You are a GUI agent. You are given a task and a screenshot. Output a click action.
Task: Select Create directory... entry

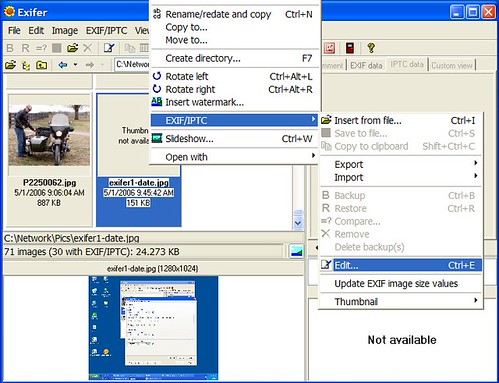(x=234, y=58)
